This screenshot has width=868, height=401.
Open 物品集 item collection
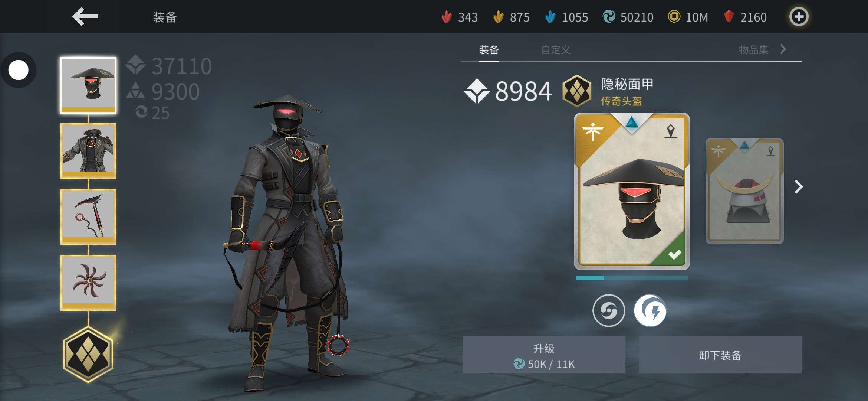(x=754, y=50)
